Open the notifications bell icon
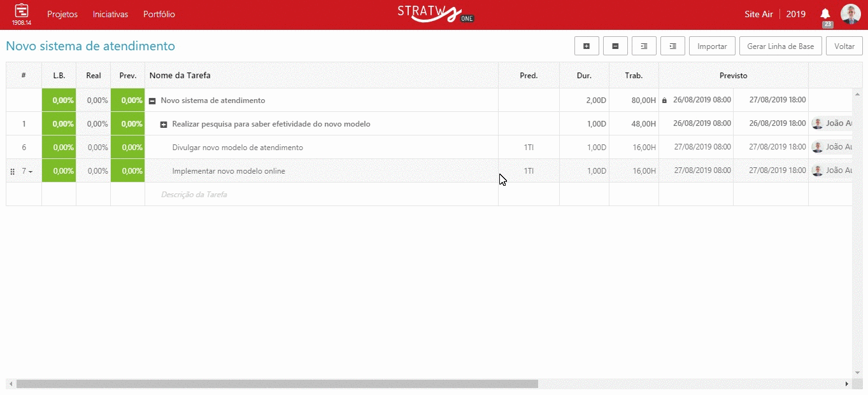868x395 pixels. tap(825, 14)
